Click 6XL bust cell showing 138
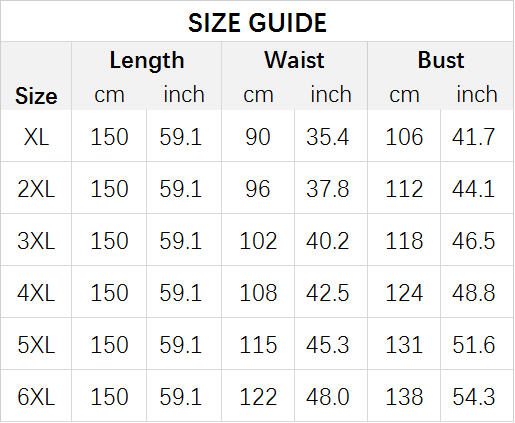The image size is (515, 423). click(404, 397)
